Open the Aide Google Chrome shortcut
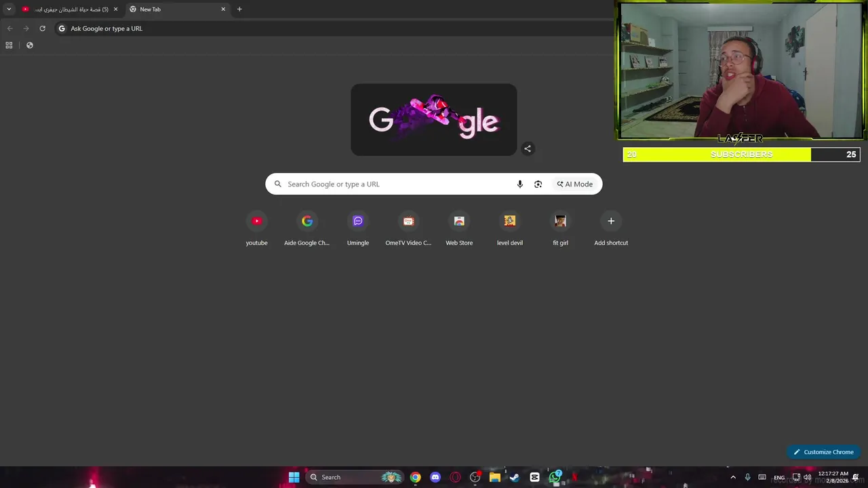This screenshot has height=488, width=868. [x=307, y=229]
